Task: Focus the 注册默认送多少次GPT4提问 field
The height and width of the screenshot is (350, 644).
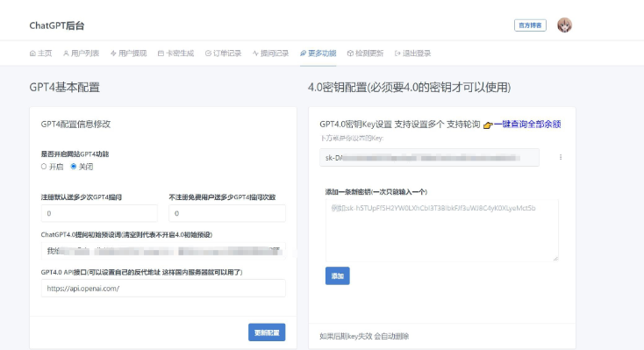Action: 99,214
